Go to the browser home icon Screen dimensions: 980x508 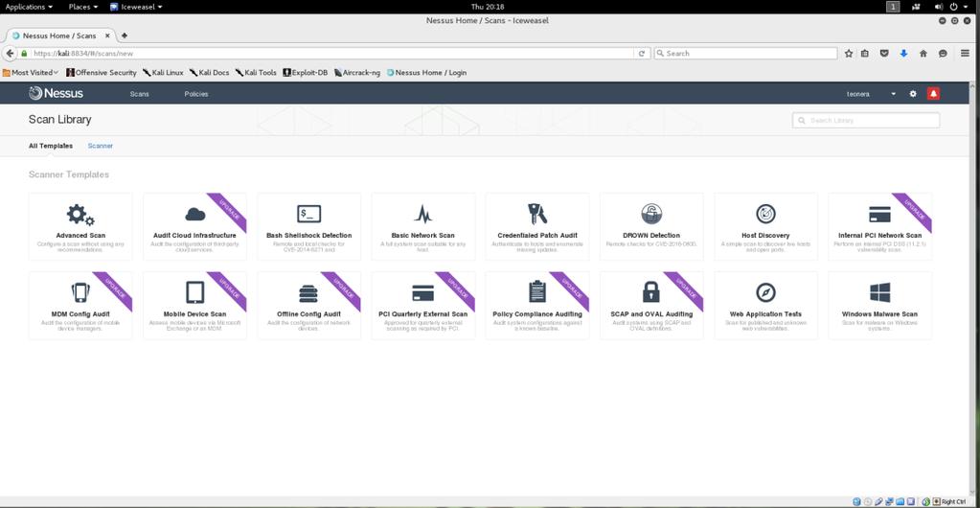coord(923,53)
